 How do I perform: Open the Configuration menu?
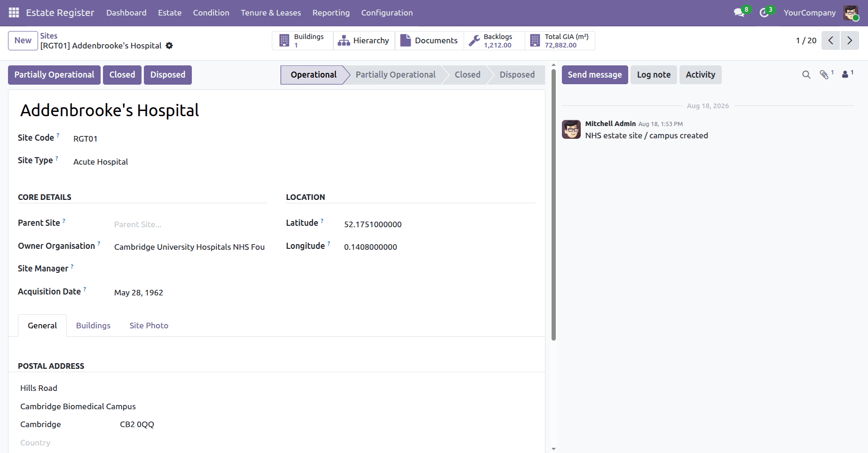pos(387,13)
